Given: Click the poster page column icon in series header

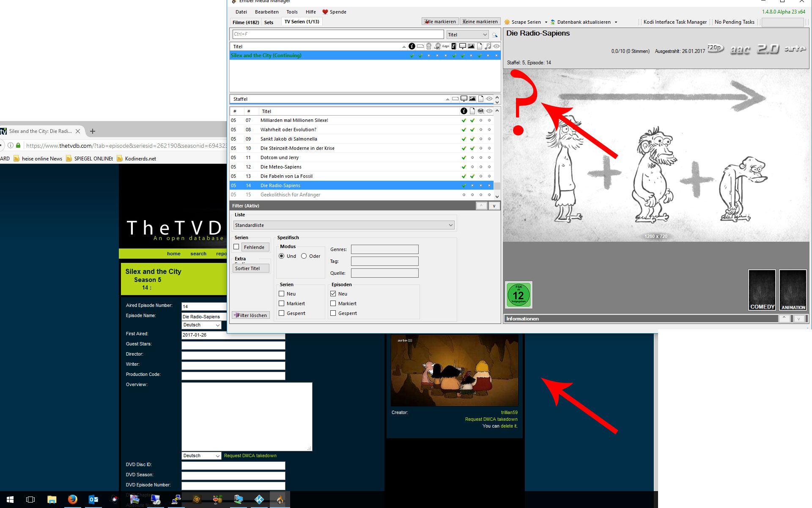Looking at the screenshot, I should pyautogui.click(x=480, y=46).
